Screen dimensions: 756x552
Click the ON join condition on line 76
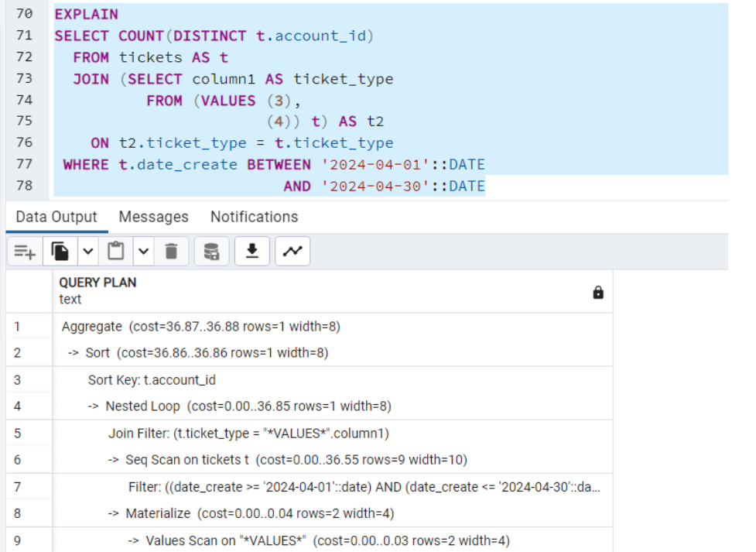[242, 143]
